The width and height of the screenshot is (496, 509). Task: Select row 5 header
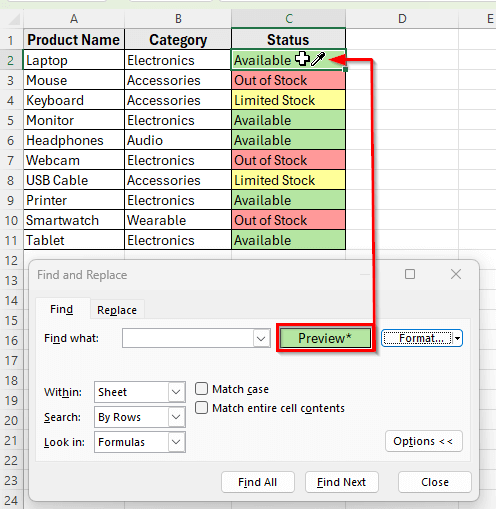[x=11, y=120]
